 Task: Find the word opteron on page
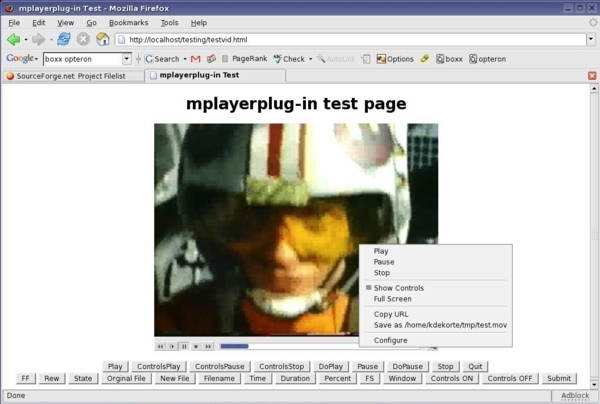point(488,59)
